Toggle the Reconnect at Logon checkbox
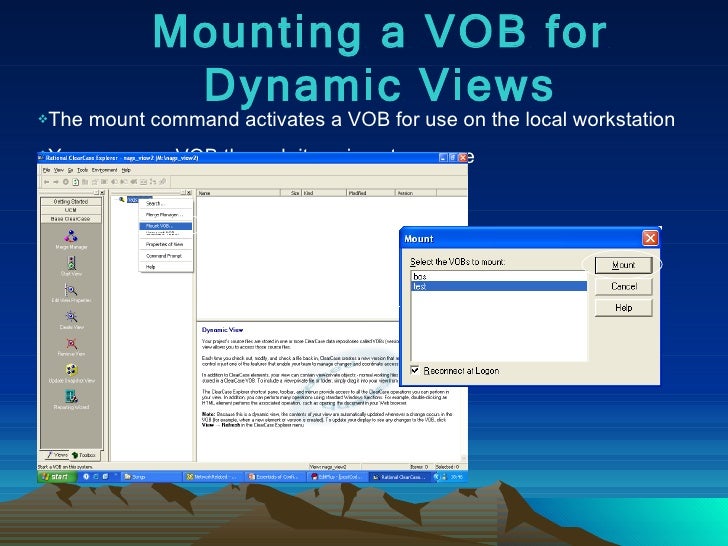 click(415, 370)
